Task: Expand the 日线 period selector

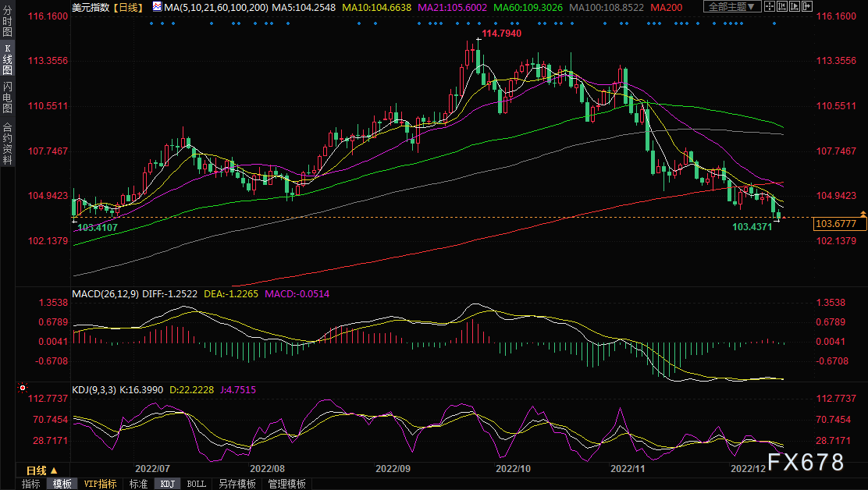Action: tap(41, 470)
